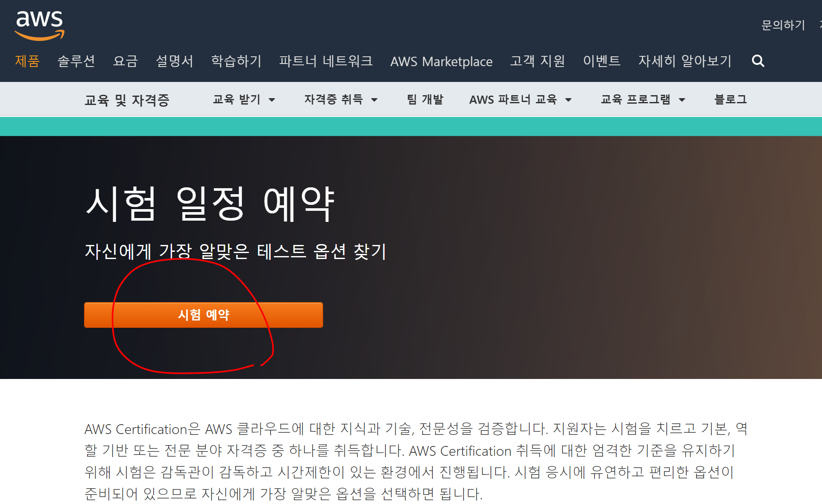Open the search magnifier icon
Screen dimensions: 822x504
pyautogui.click(x=758, y=61)
